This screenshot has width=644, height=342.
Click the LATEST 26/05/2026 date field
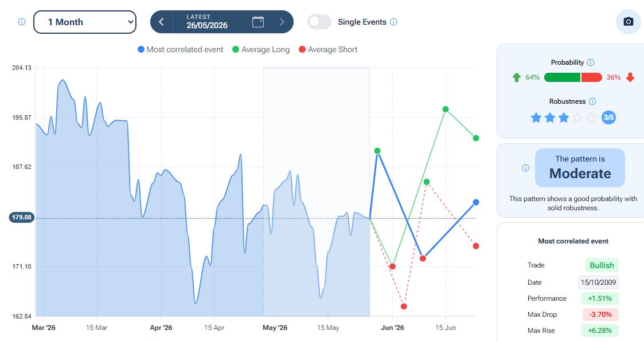207,22
